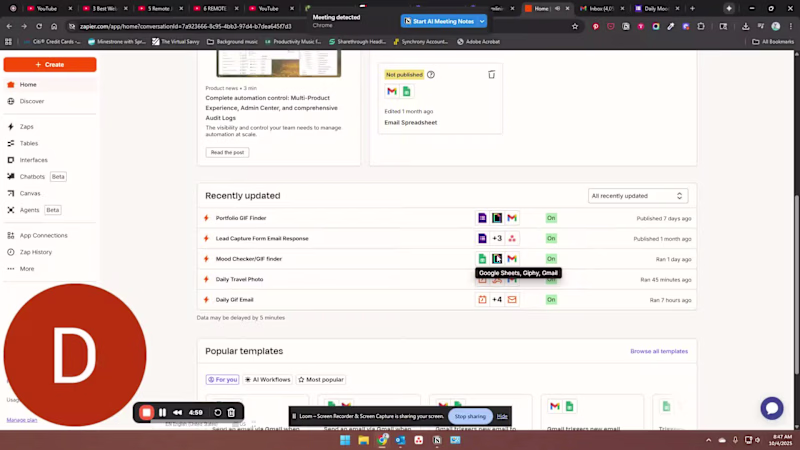
Task: Switch to the Daily Mood browser tab
Action: [x=657, y=9]
